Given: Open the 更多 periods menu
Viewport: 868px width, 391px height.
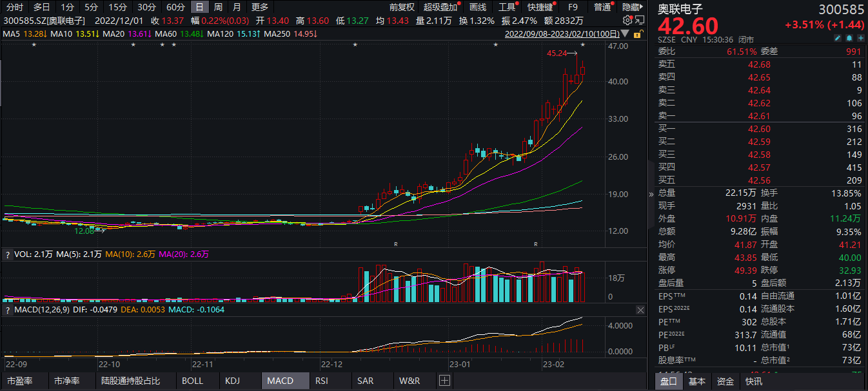Looking at the screenshot, I should point(259,7).
